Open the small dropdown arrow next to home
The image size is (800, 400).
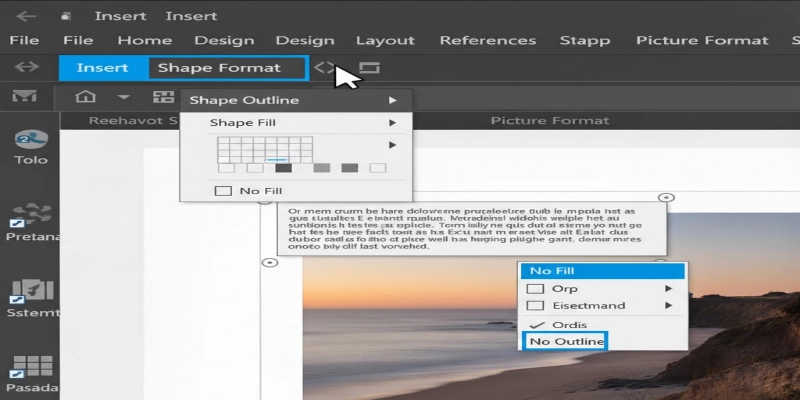tap(124, 97)
